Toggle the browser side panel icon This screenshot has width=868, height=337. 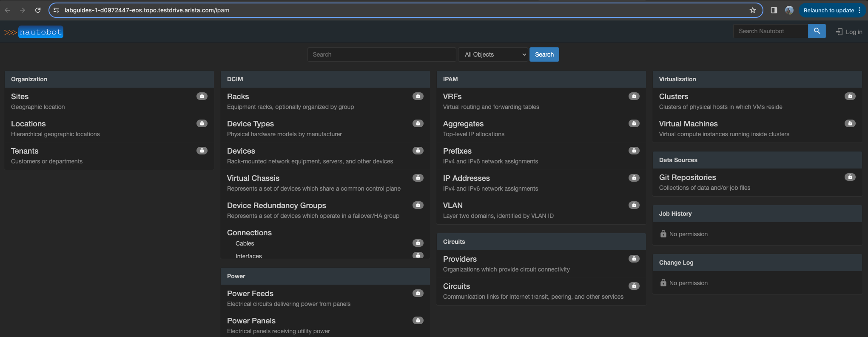pyautogui.click(x=774, y=10)
